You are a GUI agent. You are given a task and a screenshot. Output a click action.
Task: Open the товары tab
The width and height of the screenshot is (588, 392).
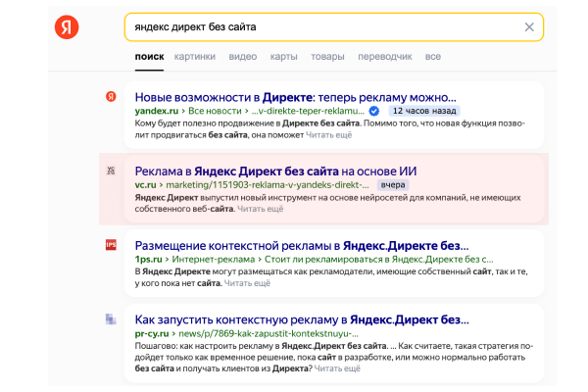[x=327, y=57]
